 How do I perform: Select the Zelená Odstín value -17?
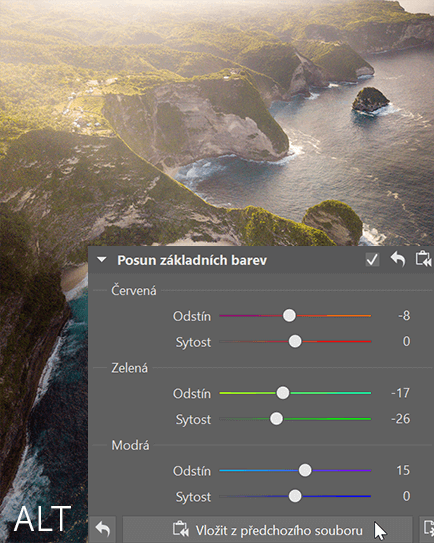point(400,393)
